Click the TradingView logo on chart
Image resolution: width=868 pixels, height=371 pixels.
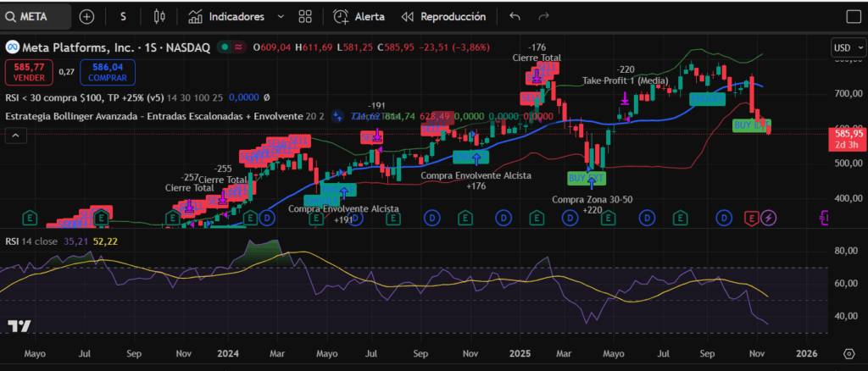[x=19, y=326]
